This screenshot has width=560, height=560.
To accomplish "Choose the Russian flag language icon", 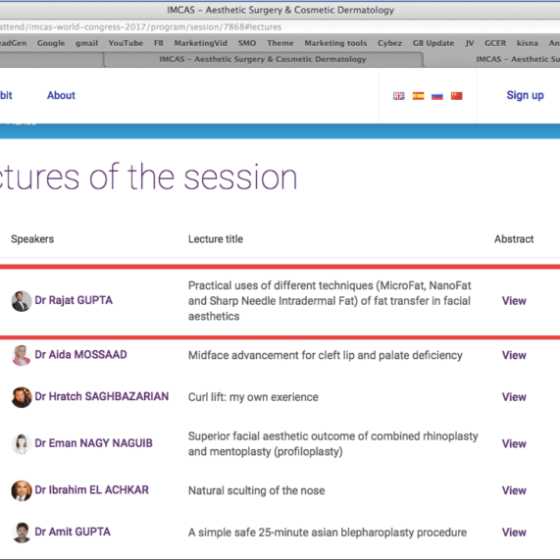I will pos(437,96).
